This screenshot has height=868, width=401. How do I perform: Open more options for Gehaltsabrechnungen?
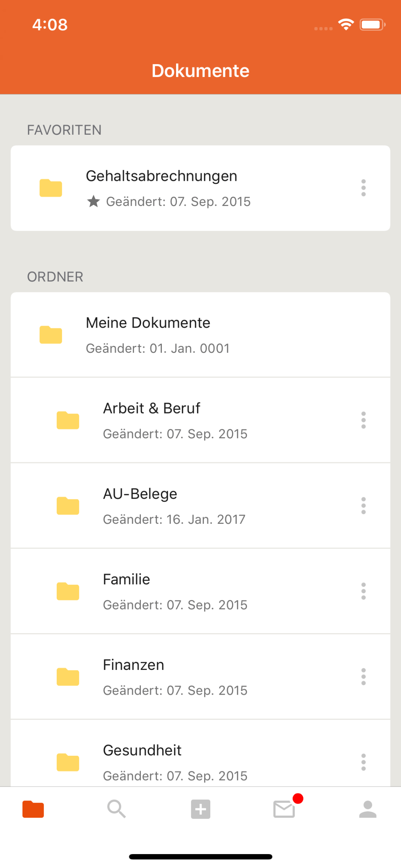(x=363, y=188)
